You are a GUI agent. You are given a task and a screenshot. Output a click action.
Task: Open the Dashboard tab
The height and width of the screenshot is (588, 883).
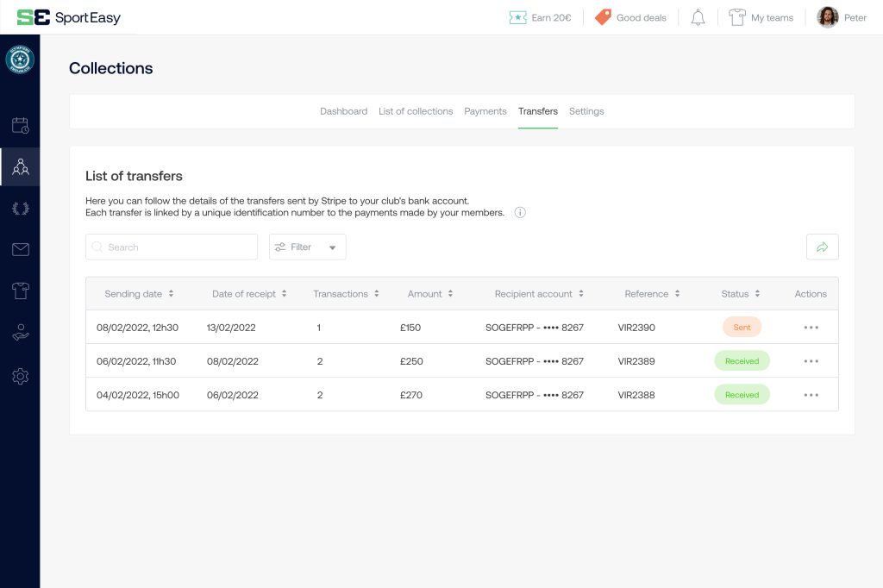point(343,111)
